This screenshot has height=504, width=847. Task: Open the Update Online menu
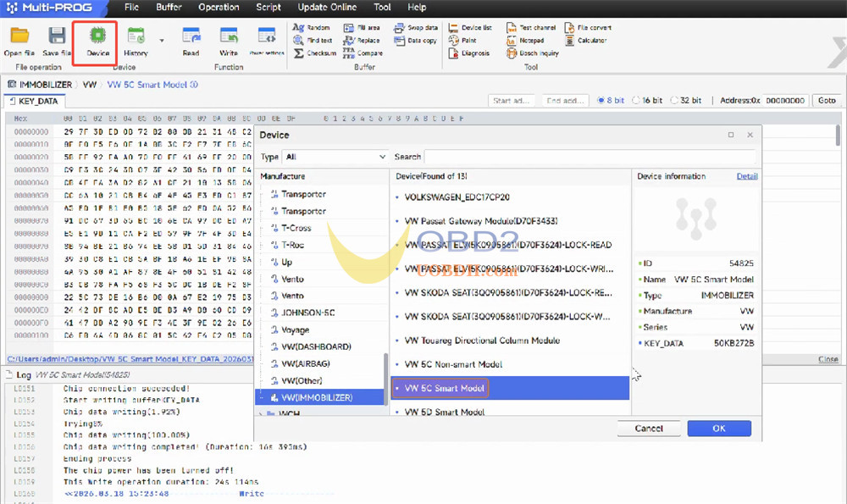click(326, 7)
